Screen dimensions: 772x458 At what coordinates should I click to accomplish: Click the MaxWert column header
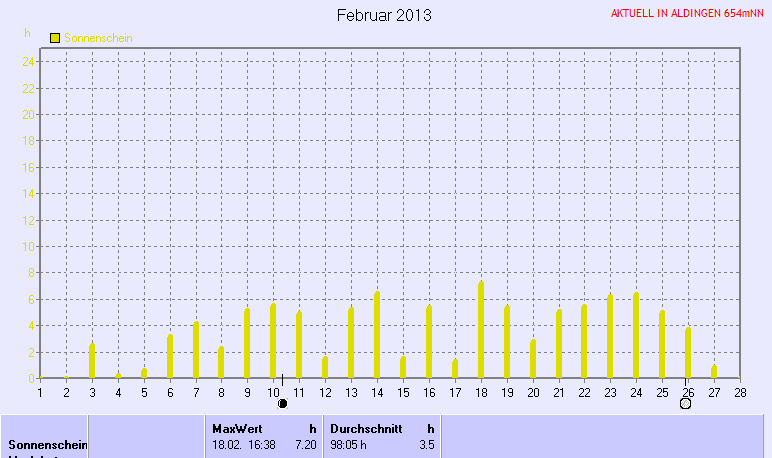coord(237,428)
